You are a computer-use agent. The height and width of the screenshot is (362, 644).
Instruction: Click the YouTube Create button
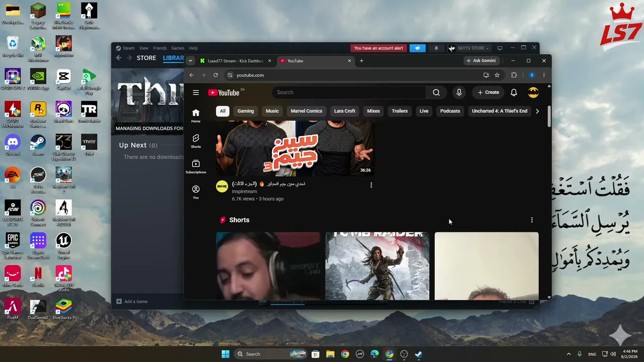pyautogui.click(x=488, y=93)
